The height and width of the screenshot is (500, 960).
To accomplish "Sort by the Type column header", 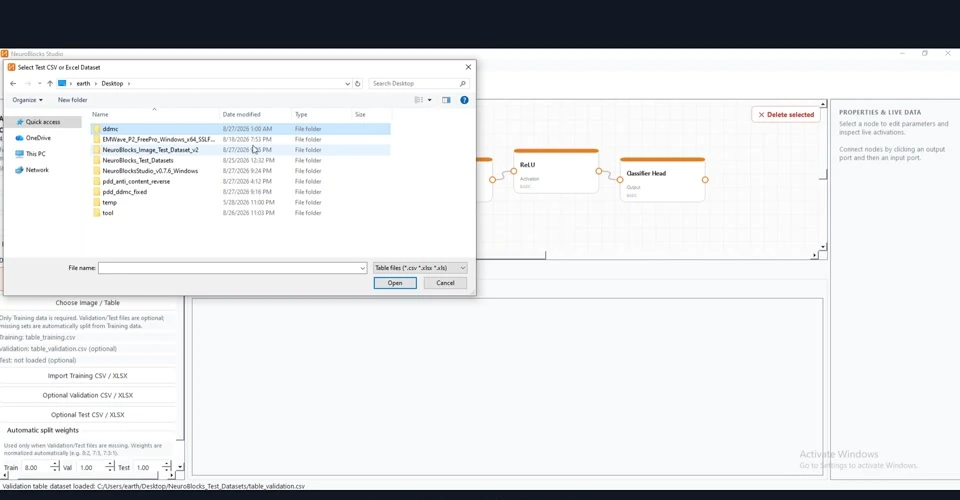I will click(x=321, y=114).
